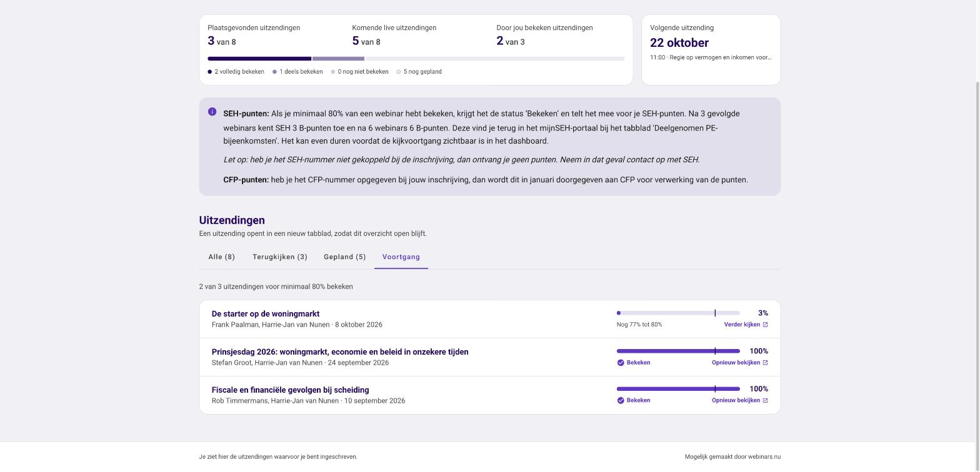Viewport: 980px width, 472px height.
Task: Click the 'Door jou bekeken uitzendingen' label
Action: click(545, 28)
